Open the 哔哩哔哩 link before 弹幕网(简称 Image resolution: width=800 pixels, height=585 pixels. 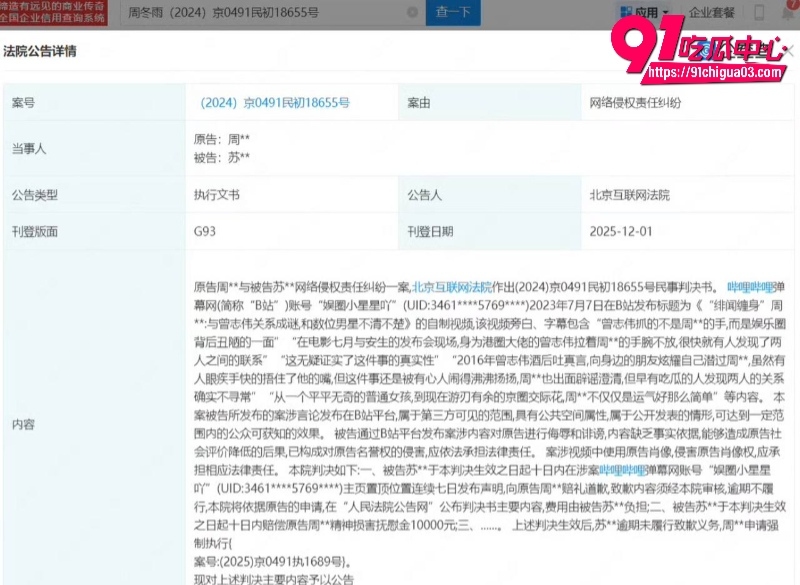point(751,287)
